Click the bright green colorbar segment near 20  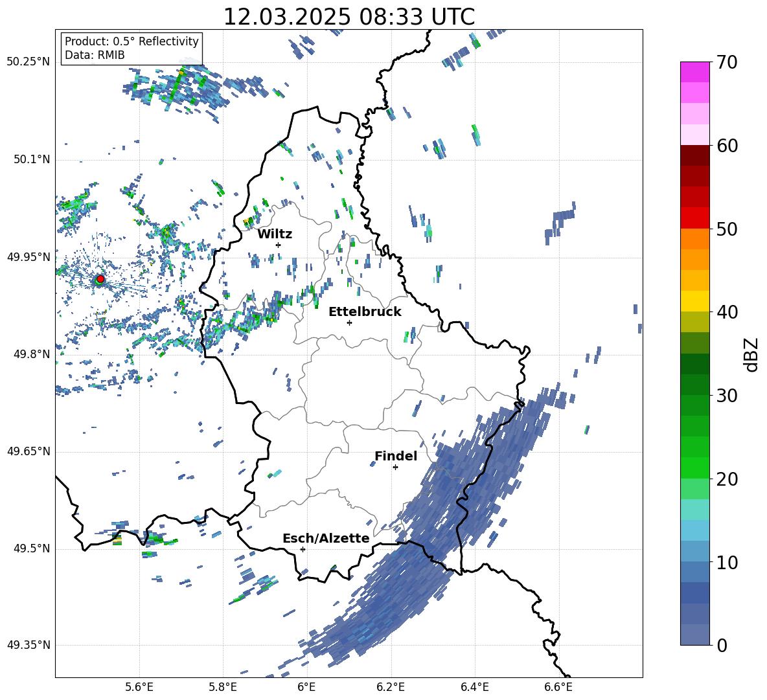(694, 468)
